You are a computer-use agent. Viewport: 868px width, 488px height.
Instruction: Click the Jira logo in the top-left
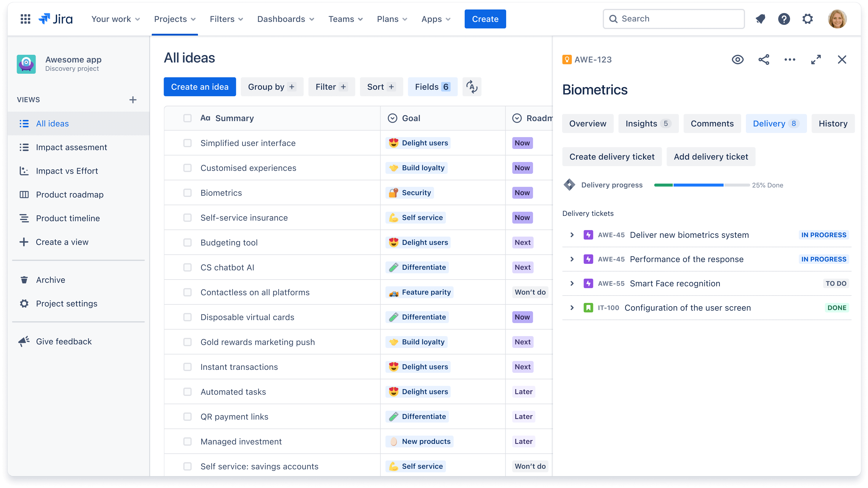coord(55,19)
